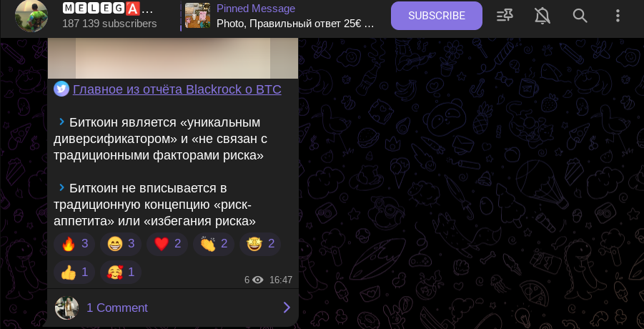Open the three-dot more options menu
The height and width of the screenshot is (329, 644).
pos(618,16)
